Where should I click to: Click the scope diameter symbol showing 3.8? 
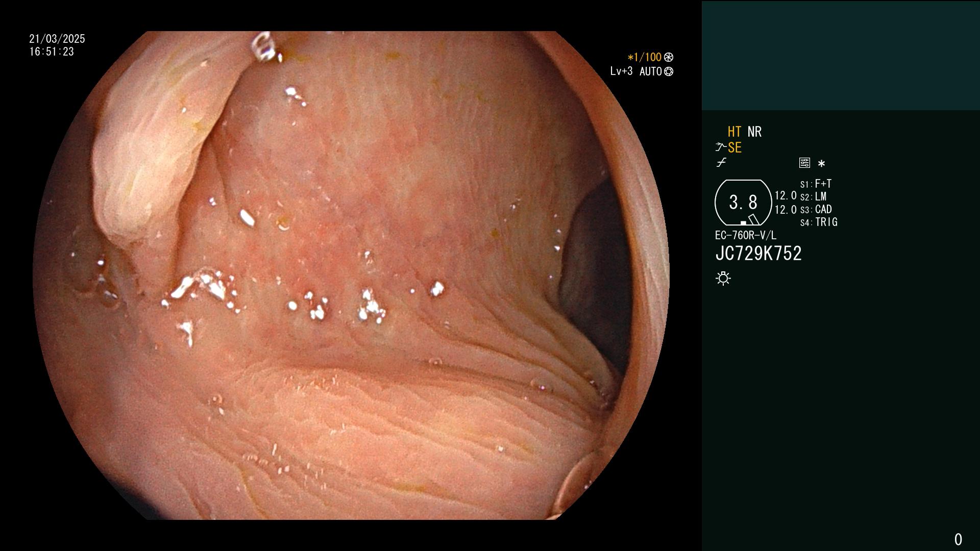(x=743, y=203)
